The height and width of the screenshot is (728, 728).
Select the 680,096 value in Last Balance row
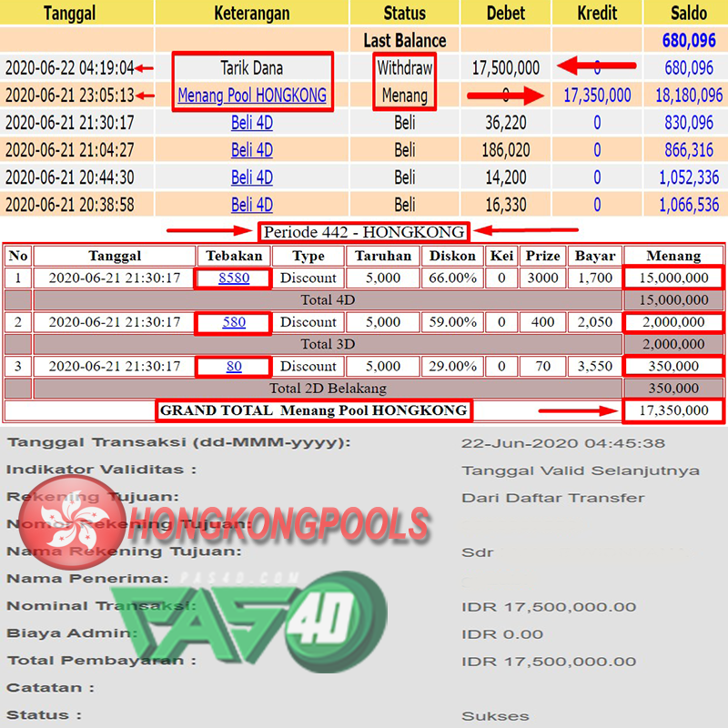click(689, 40)
